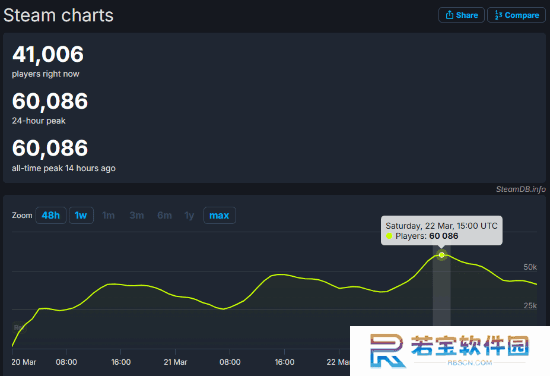
Task: Click the share arrow icon
Action: (x=449, y=15)
